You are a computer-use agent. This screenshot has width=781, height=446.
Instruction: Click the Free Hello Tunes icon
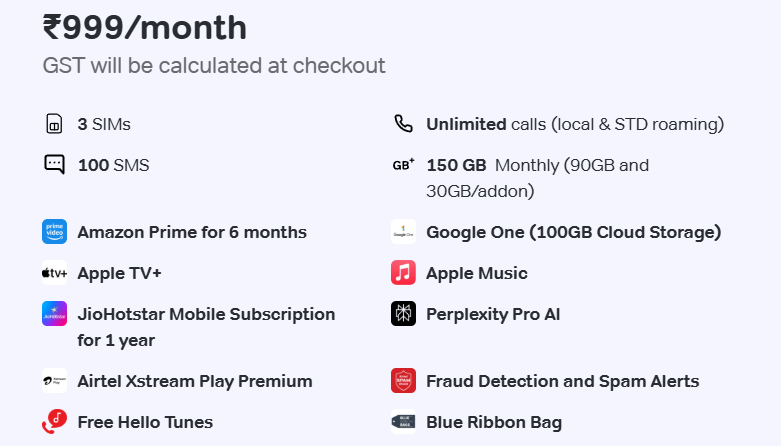click(x=54, y=422)
